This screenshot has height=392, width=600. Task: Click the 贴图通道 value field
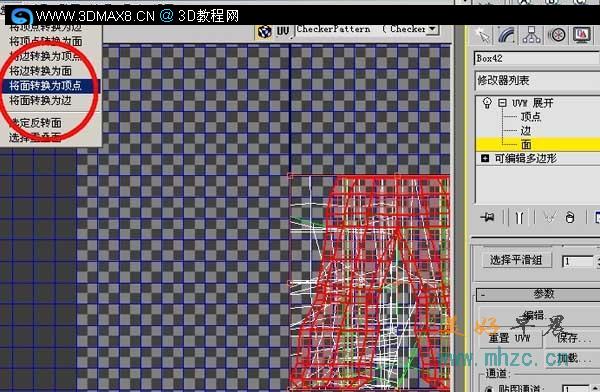coord(577,388)
